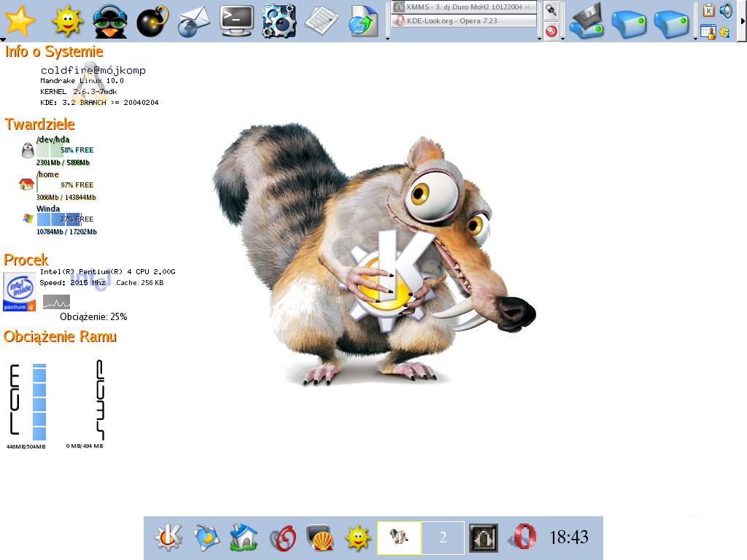
Task: Click the globe with green arrow icon
Action: 363,21
